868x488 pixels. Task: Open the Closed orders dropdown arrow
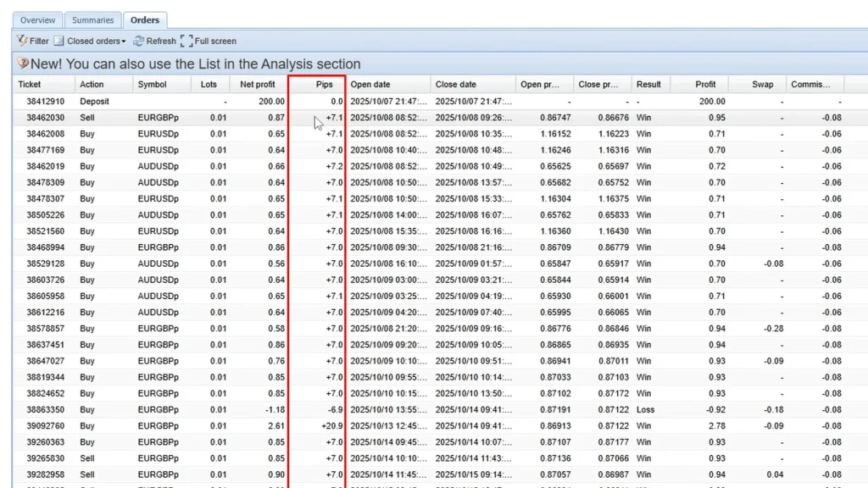(x=124, y=42)
